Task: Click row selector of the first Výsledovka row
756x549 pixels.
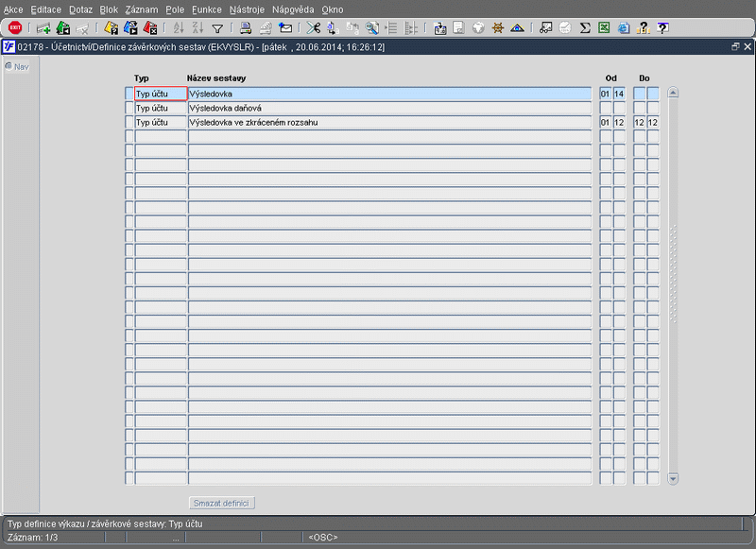Action: click(129, 94)
